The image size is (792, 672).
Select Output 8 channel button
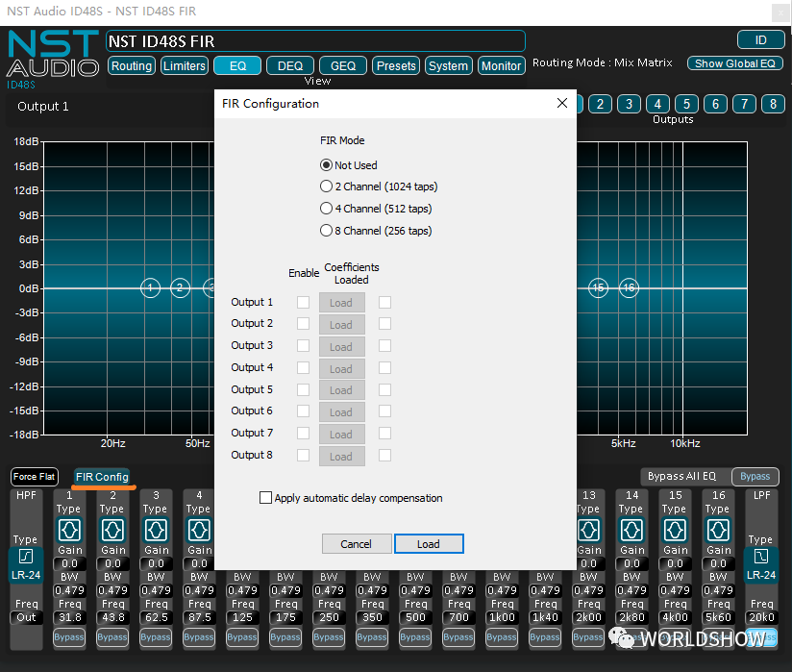773,104
